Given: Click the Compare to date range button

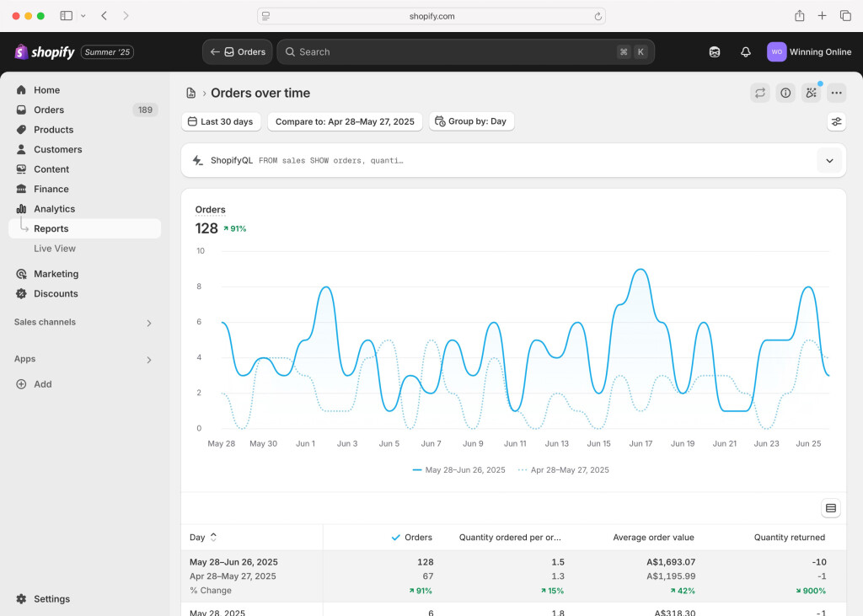Looking at the screenshot, I should pyautogui.click(x=345, y=122).
